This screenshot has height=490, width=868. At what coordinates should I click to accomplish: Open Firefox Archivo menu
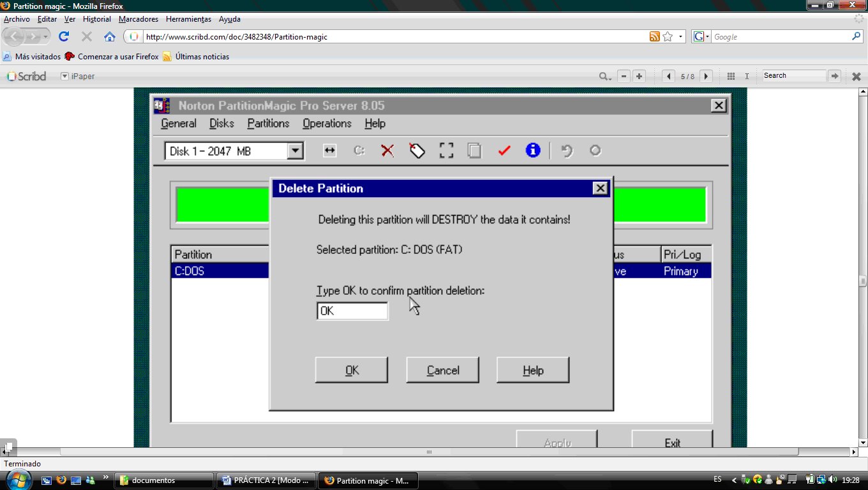tap(17, 19)
